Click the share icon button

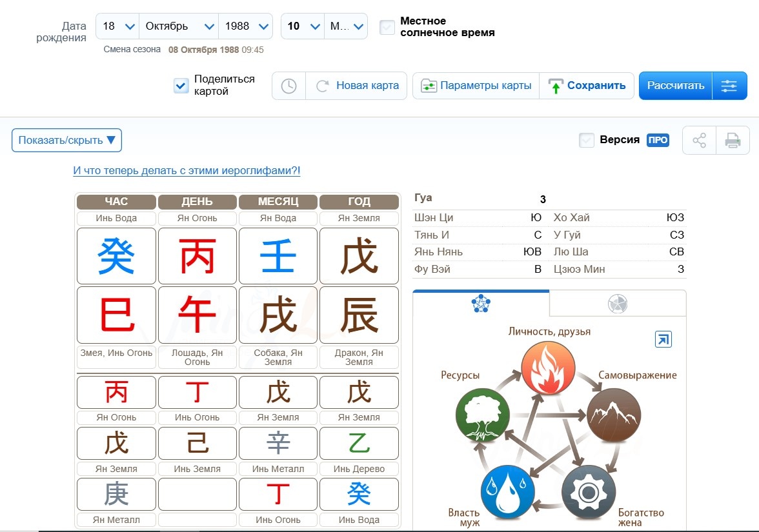pos(699,141)
